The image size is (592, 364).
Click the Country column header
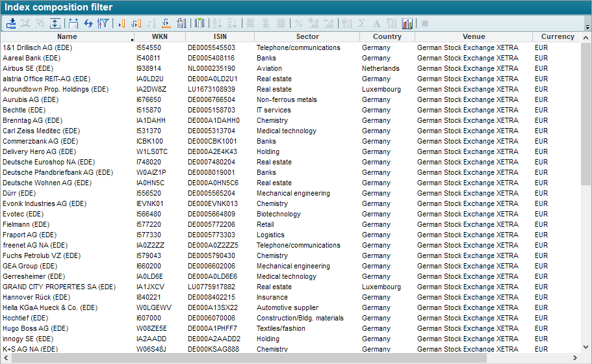387,37
